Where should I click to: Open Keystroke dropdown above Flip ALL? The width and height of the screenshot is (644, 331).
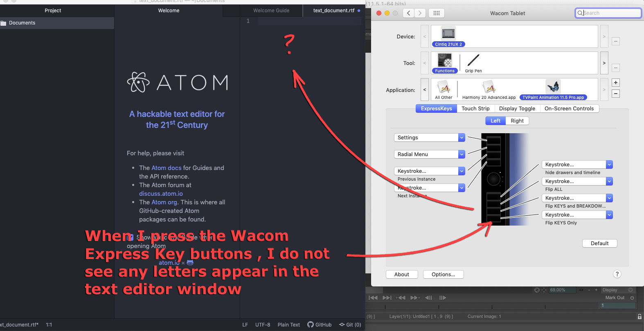(577, 181)
